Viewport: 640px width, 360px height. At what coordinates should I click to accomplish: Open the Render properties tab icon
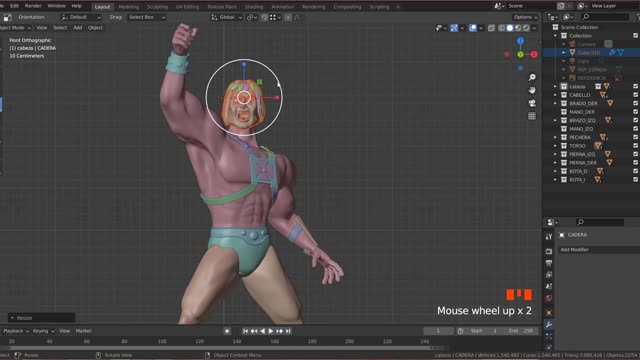(549, 251)
